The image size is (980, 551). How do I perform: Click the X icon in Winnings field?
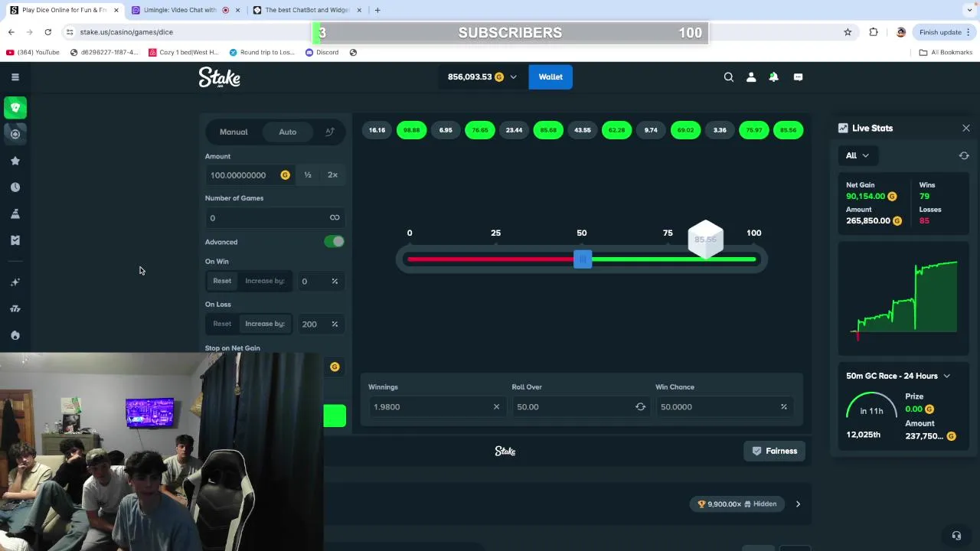(x=496, y=406)
